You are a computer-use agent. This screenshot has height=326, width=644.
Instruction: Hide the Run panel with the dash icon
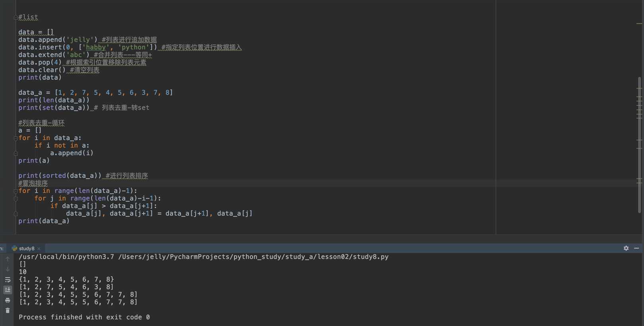[636, 248]
